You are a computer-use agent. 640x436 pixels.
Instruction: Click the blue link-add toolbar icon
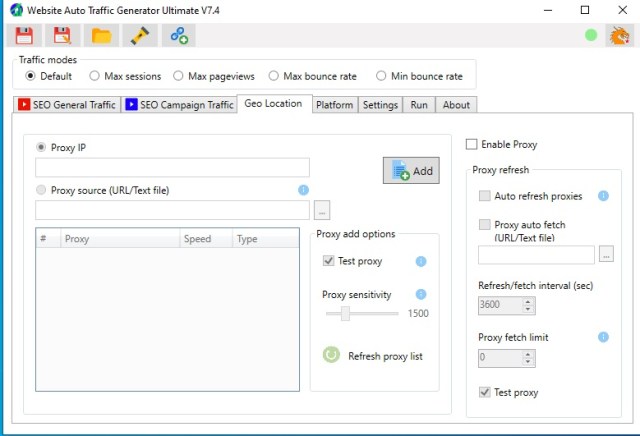pos(179,36)
